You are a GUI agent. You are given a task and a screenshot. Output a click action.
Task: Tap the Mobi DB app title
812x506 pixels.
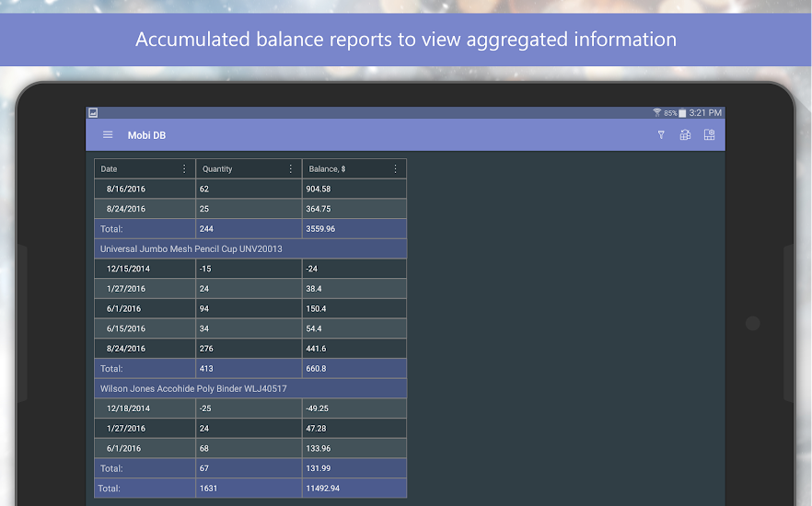[146, 135]
